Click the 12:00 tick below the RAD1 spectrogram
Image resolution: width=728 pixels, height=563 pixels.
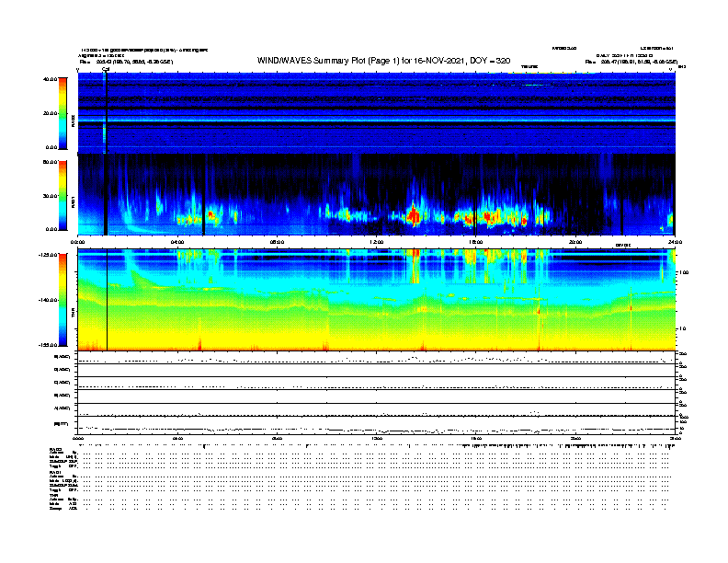click(377, 242)
